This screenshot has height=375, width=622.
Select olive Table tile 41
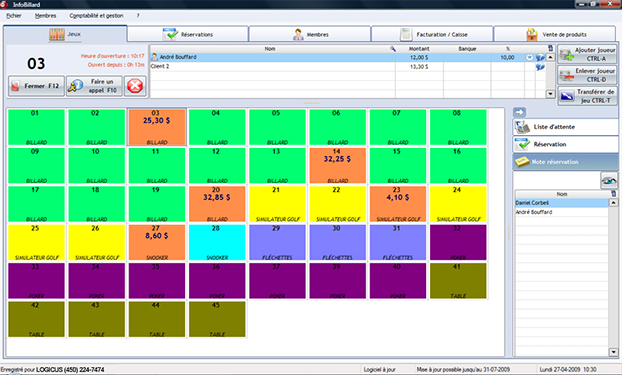pos(458,281)
